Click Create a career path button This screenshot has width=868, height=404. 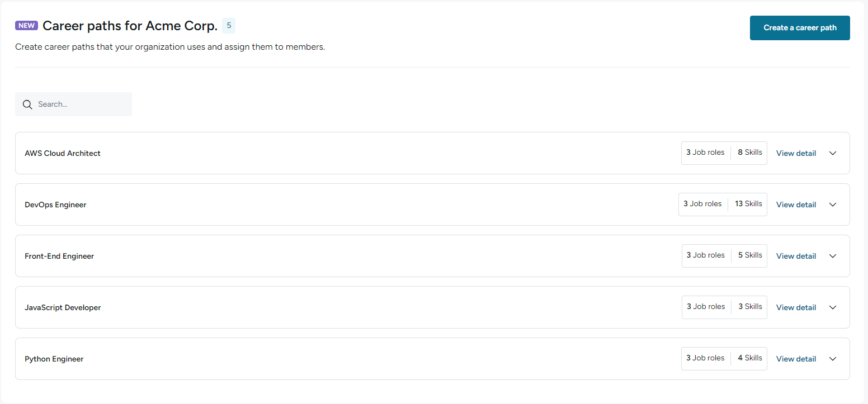(x=800, y=28)
